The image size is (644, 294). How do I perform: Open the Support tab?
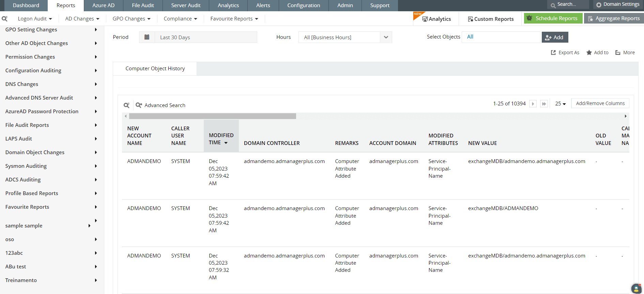coord(380,5)
